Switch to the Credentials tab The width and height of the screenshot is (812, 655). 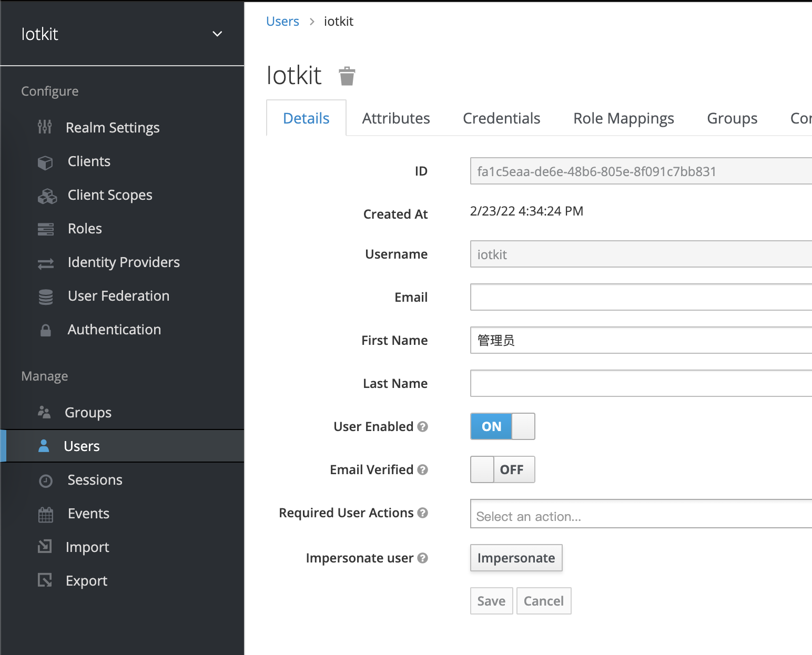point(502,118)
